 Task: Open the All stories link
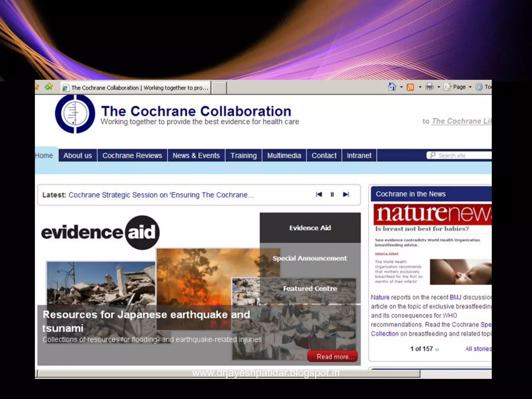coord(478,349)
